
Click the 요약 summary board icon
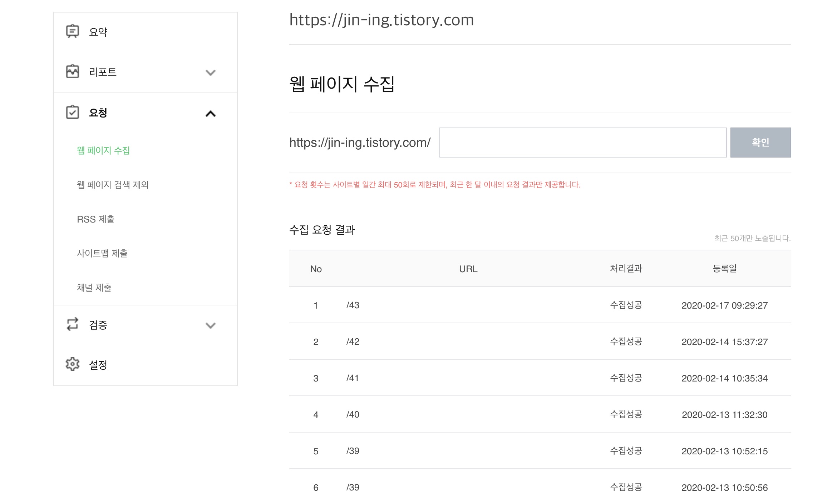pos(72,31)
